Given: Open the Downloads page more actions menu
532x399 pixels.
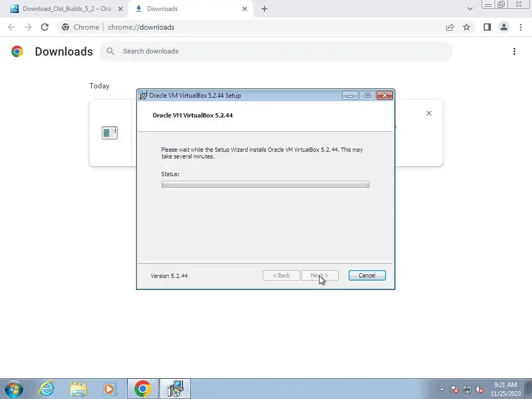Looking at the screenshot, I should coord(514,51).
